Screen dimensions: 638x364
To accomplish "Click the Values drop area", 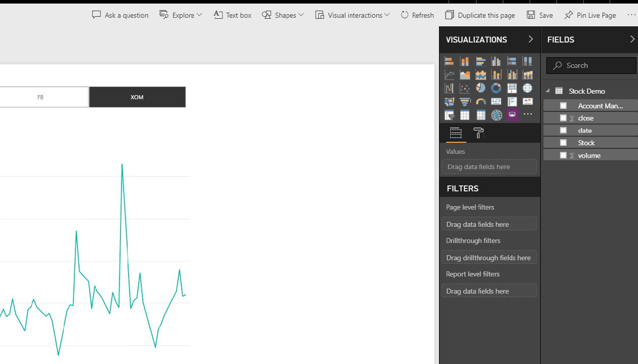I will 489,167.
